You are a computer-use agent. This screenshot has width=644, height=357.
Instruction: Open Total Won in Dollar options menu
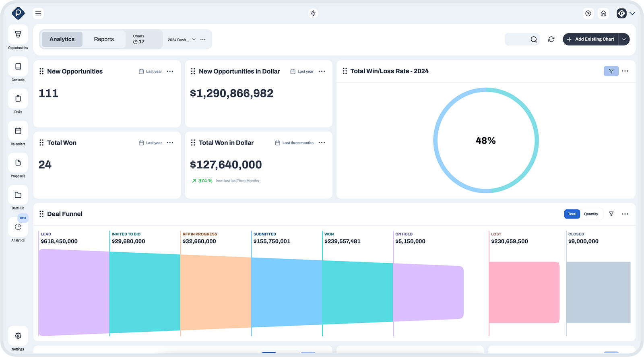click(322, 143)
